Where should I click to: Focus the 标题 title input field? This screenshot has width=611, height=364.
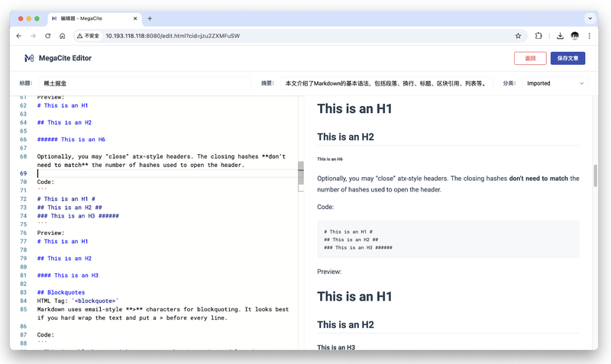coord(145,83)
